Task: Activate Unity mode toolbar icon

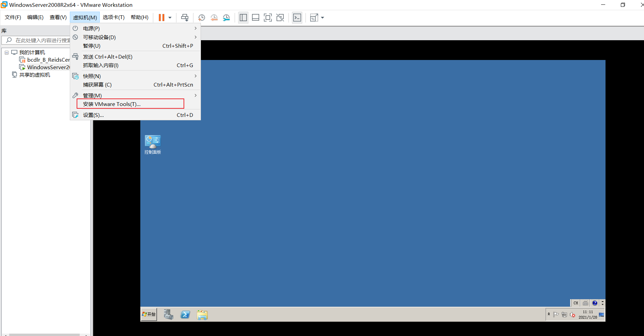Action: point(280,17)
